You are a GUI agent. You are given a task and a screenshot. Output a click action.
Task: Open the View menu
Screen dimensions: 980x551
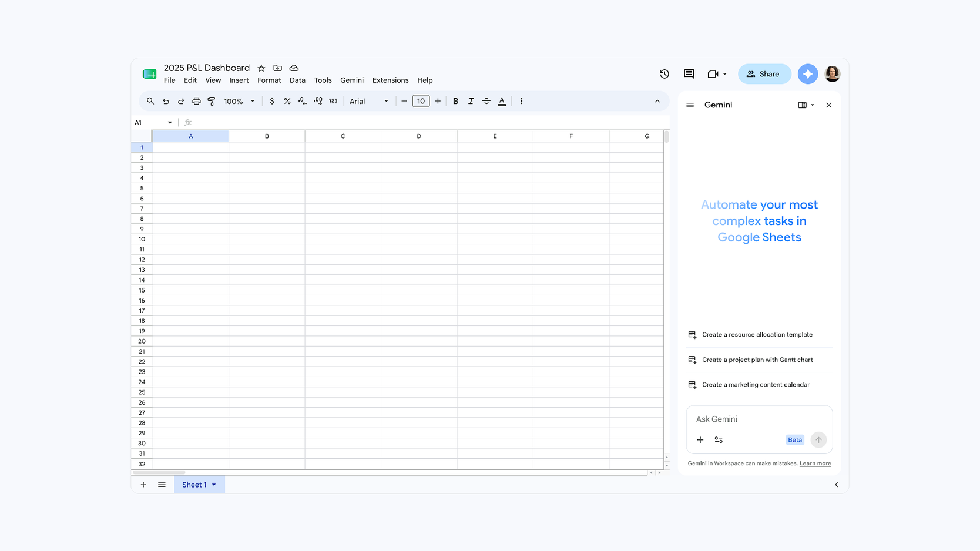pyautogui.click(x=213, y=80)
